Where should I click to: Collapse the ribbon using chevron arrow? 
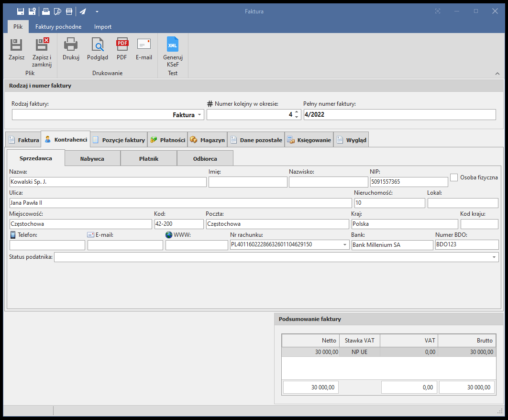pos(497,74)
